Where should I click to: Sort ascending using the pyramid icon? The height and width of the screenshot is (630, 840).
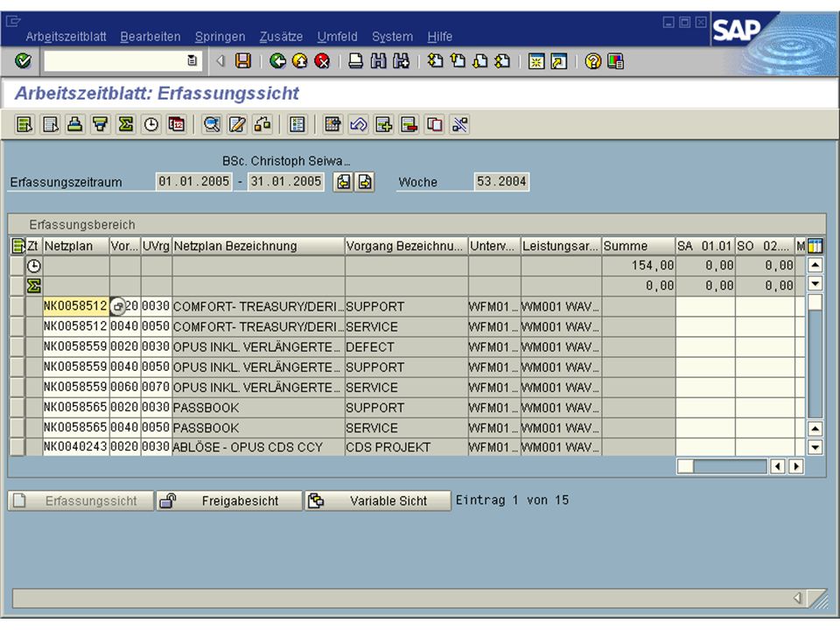[x=75, y=125]
